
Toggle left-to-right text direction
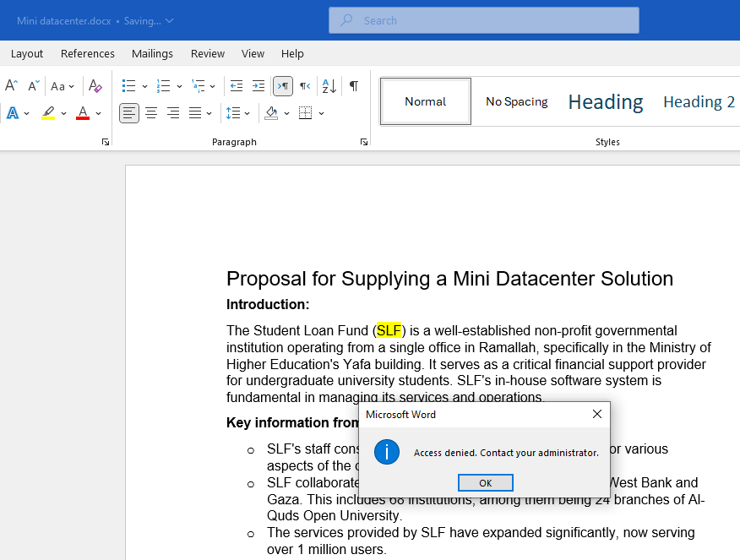click(x=283, y=86)
